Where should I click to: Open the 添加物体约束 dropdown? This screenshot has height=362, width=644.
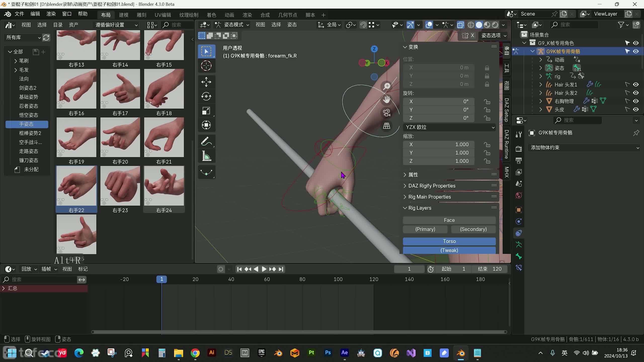coord(584,148)
